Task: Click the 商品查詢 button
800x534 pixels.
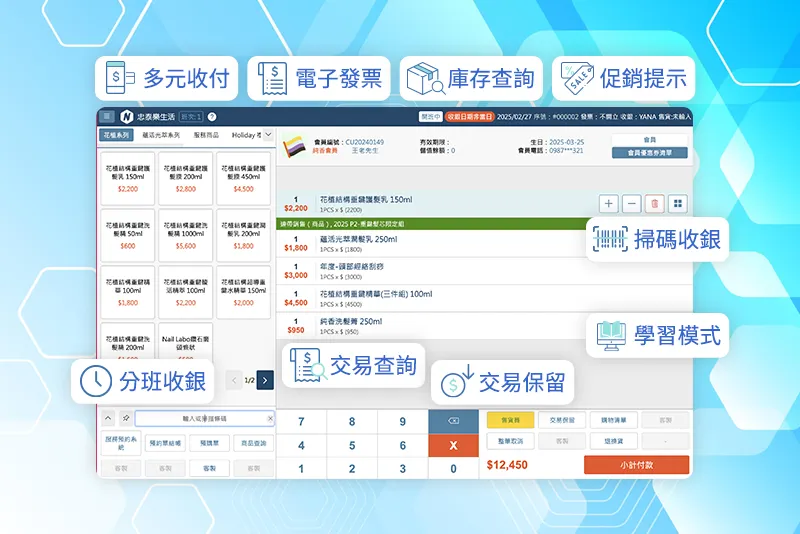Action: (x=254, y=443)
